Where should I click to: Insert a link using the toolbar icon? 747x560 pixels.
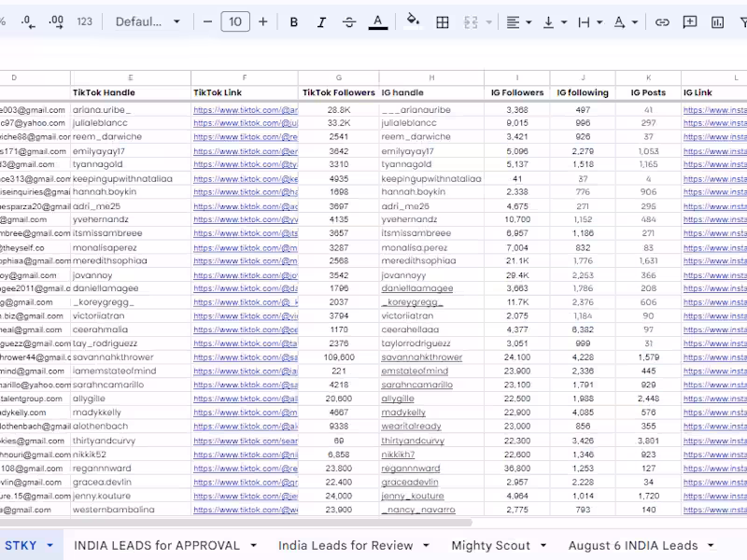pos(662,21)
